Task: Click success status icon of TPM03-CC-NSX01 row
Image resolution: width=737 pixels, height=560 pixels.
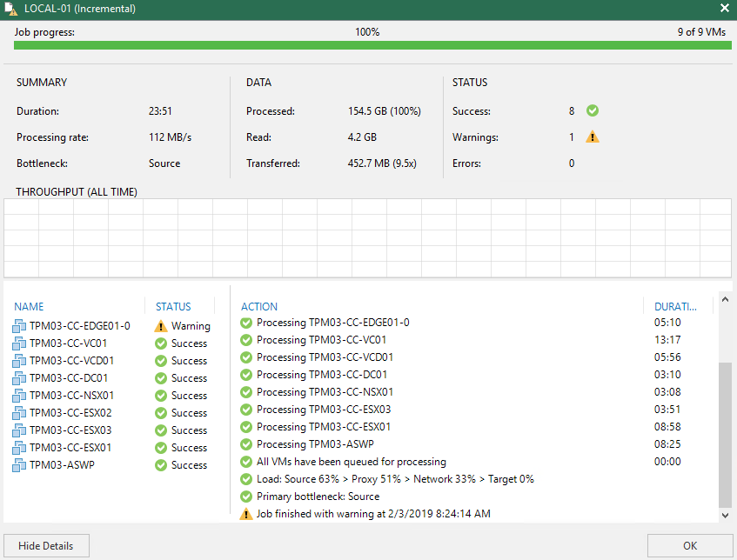Action: [161, 396]
